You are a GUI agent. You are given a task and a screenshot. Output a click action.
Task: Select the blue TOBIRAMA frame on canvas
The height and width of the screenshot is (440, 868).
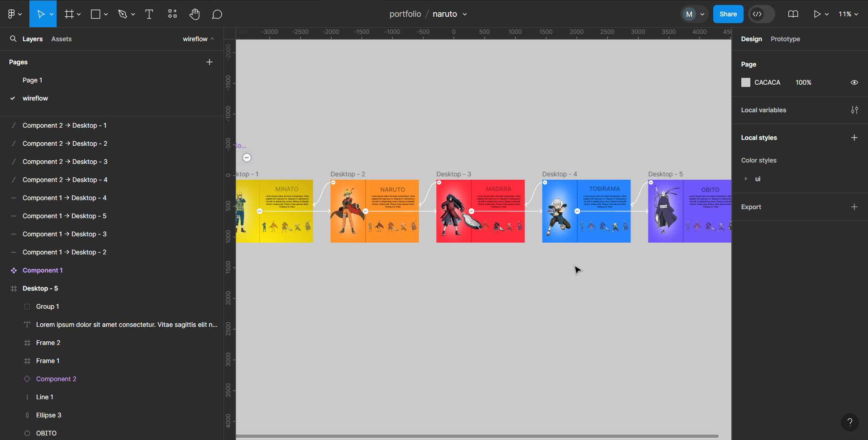tap(587, 211)
